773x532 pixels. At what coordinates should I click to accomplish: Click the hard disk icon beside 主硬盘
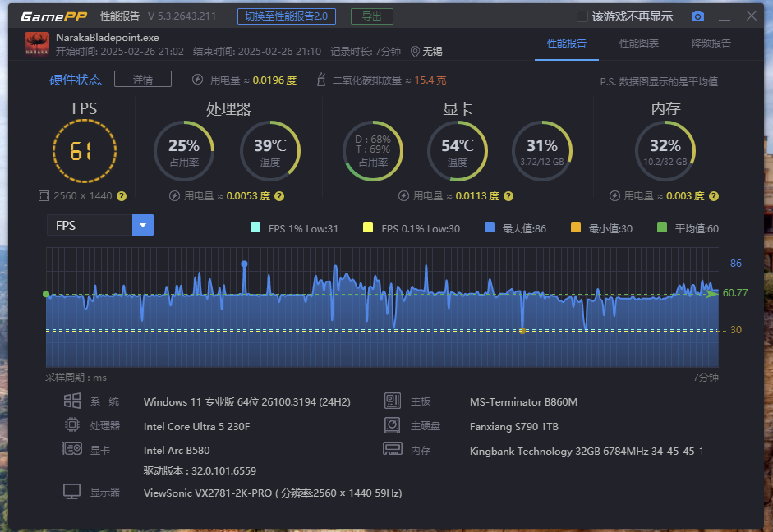click(x=393, y=424)
